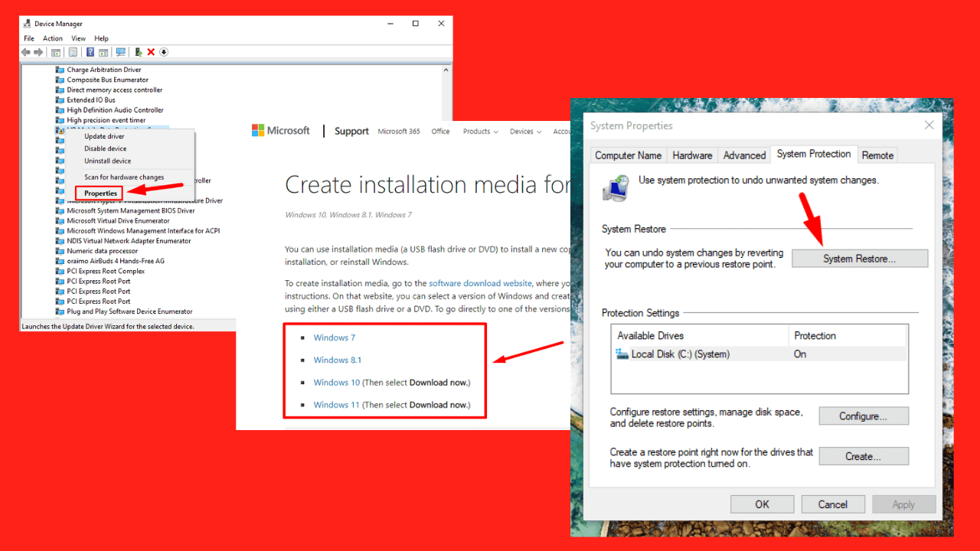Click the System Restore... button
Viewport: 980px width, 551px height.
pos(859,259)
